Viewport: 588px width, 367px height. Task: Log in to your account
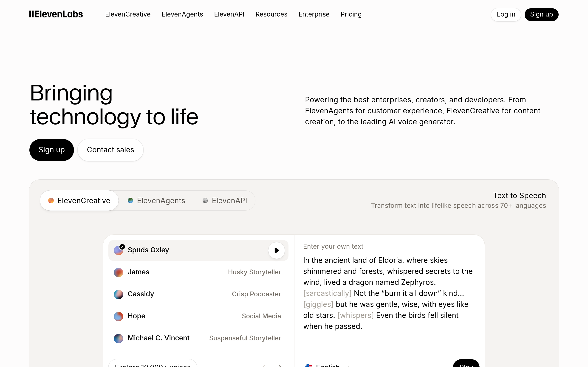click(x=506, y=14)
